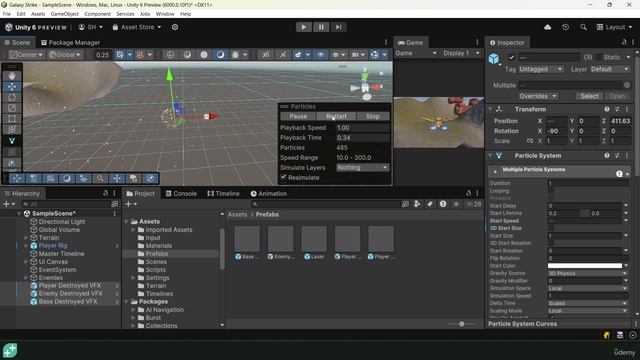640x360 pixels.
Task: Switch to the Animation tab
Action: [269, 193]
